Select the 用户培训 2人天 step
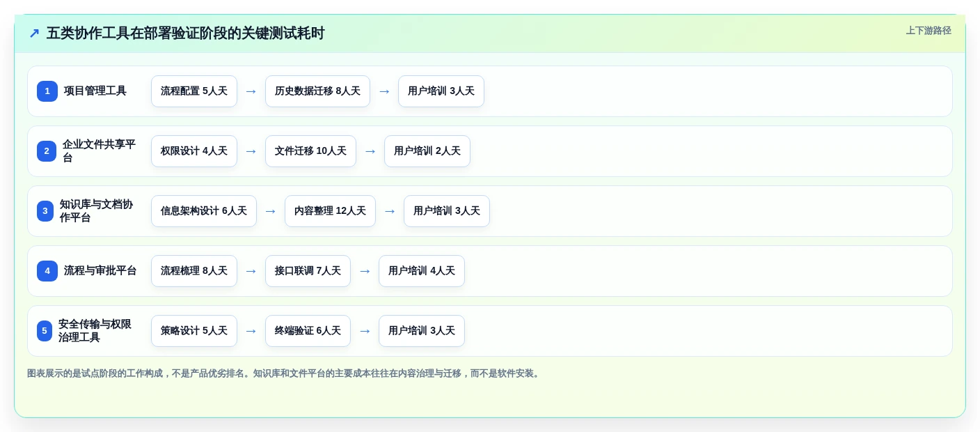 tap(427, 151)
